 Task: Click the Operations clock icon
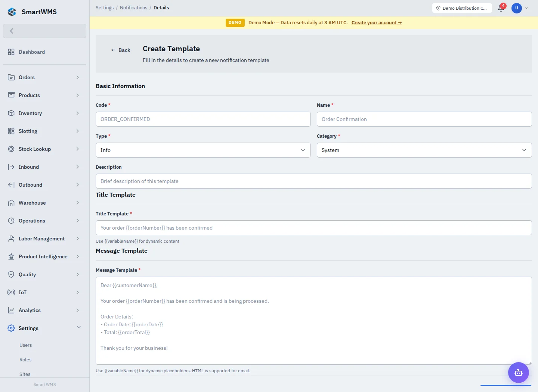(x=11, y=221)
